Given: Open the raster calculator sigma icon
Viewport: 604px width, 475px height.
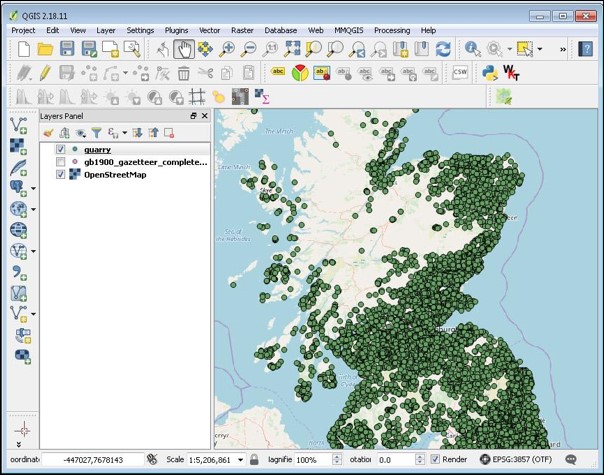Looking at the screenshot, I should [262, 96].
